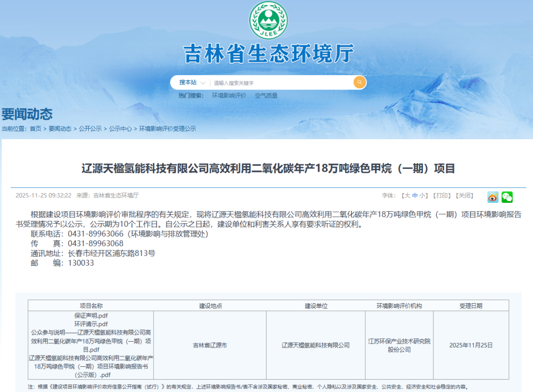Click the orange search magnifier button
Image resolution: width=533 pixels, height=392 pixels.
[x=359, y=82]
